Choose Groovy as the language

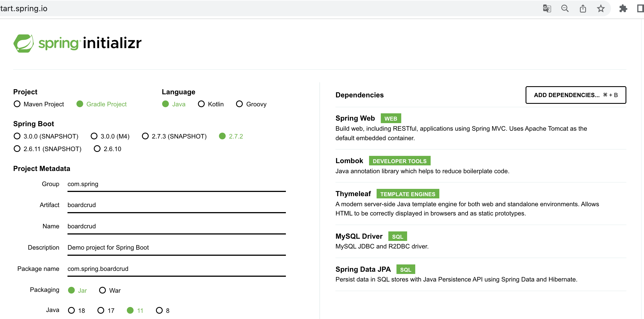251,104
